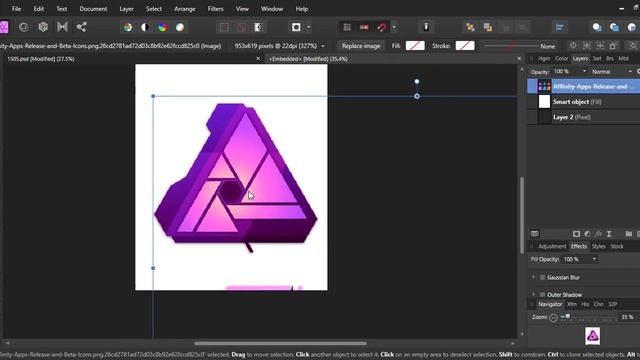This screenshot has height=360, width=640.
Task: Open the Window menu
Action: [272, 9]
